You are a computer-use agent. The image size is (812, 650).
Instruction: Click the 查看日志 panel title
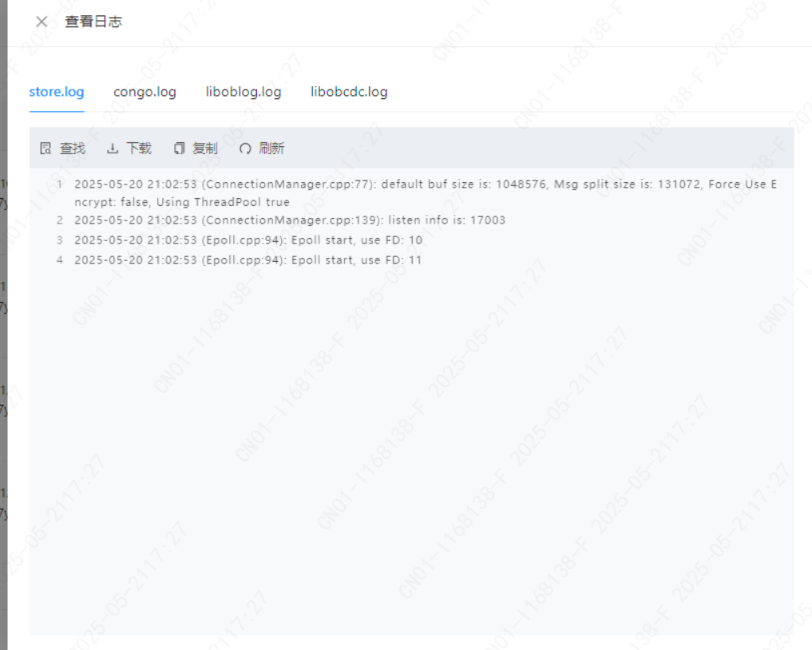pos(93,22)
